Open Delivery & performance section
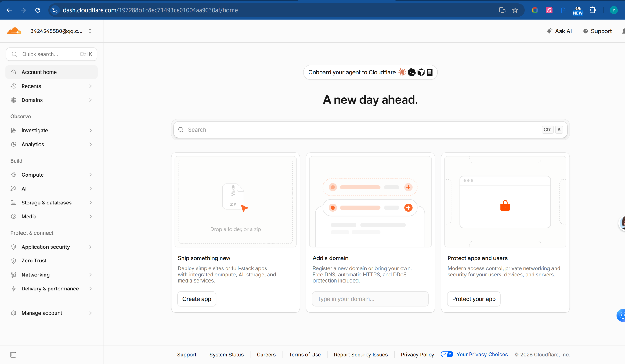This screenshot has width=625, height=364. point(52,289)
